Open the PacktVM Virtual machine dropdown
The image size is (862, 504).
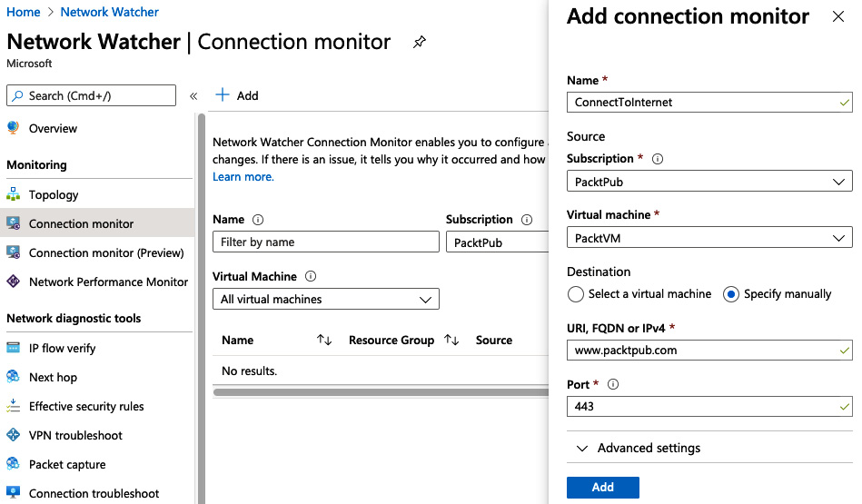tap(709, 238)
